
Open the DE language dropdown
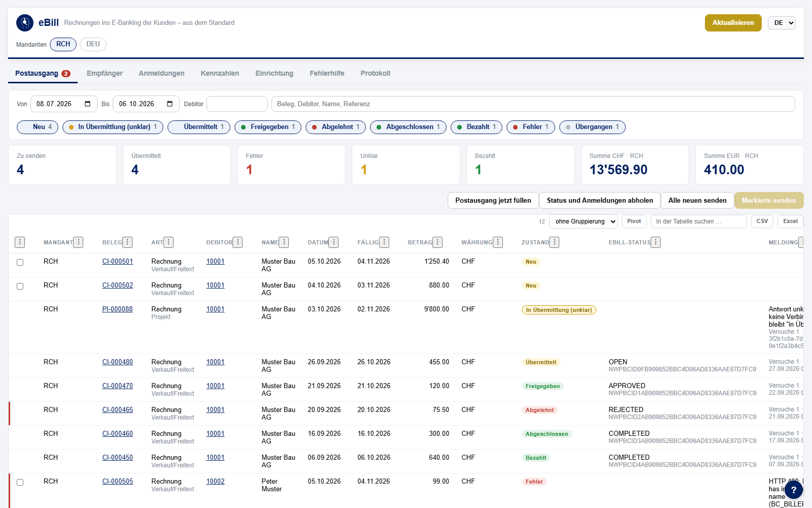point(782,23)
